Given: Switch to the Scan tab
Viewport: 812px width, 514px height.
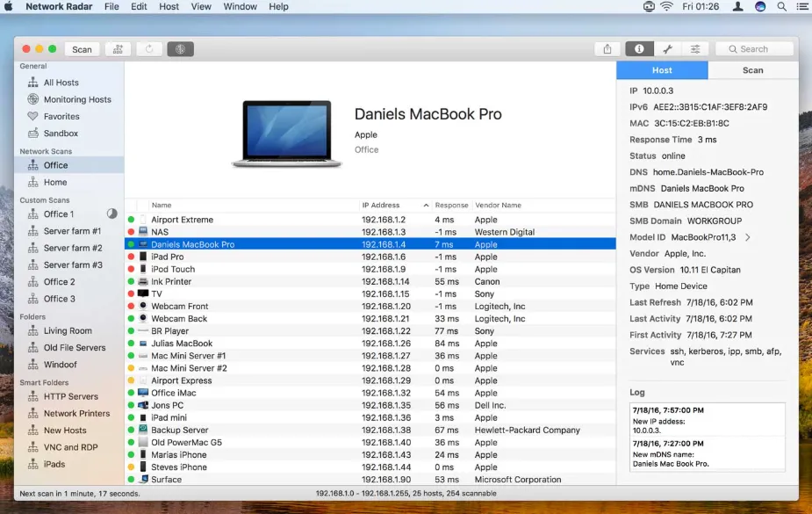Looking at the screenshot, I should pyautogui.click(x=753, y=70).
